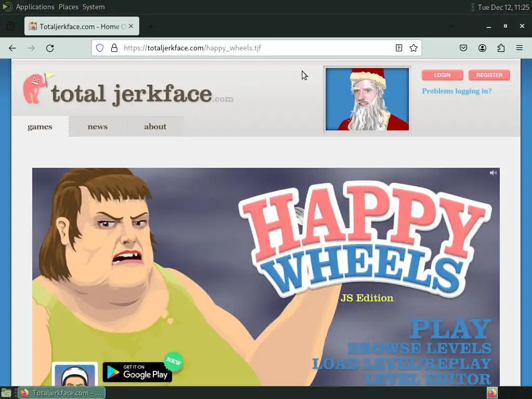The image size is (532, 399).
Task: Click the Firefox icon in bottom-right panel
Action: (x=492, y=393)
